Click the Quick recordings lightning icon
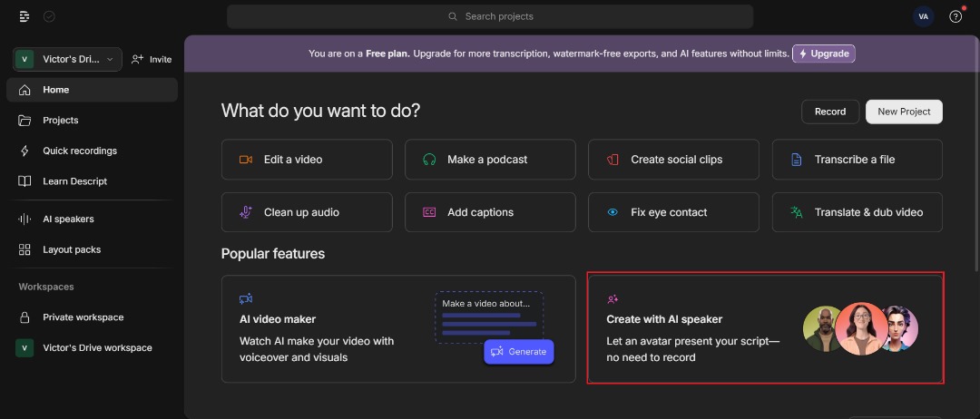 click(24, 151)
